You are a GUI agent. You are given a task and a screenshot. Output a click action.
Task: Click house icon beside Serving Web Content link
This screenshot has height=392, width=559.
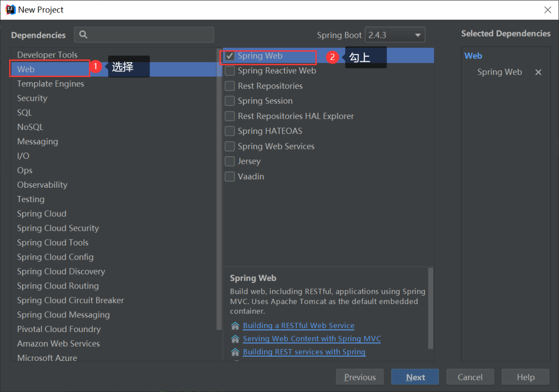tap(236, 339)
